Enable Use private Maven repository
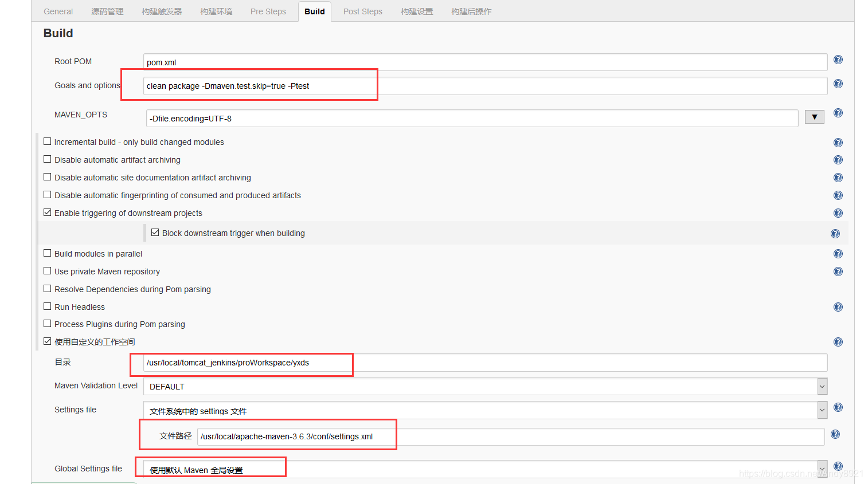 (x=48, y=271)
